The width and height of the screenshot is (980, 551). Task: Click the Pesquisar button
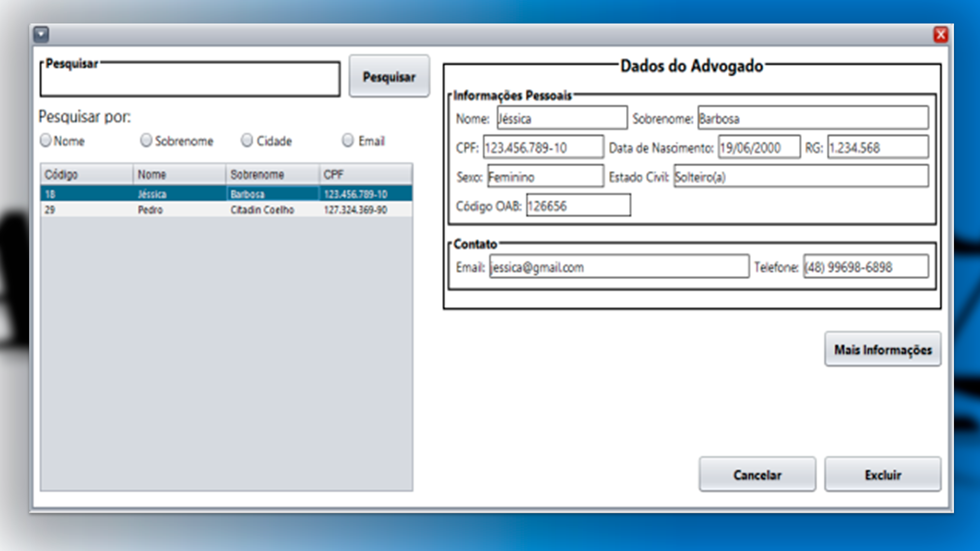tap(389, 77)
